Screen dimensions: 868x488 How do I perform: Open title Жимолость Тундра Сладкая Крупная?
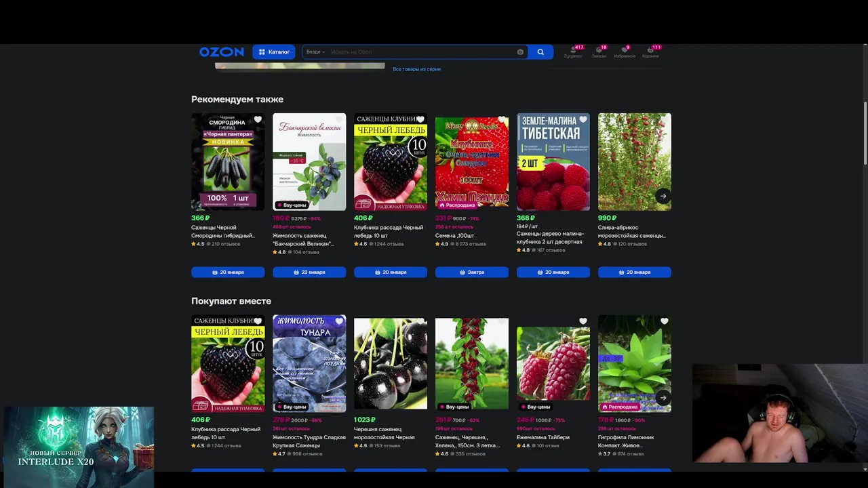pyautogui.click(x=309, y=441)
